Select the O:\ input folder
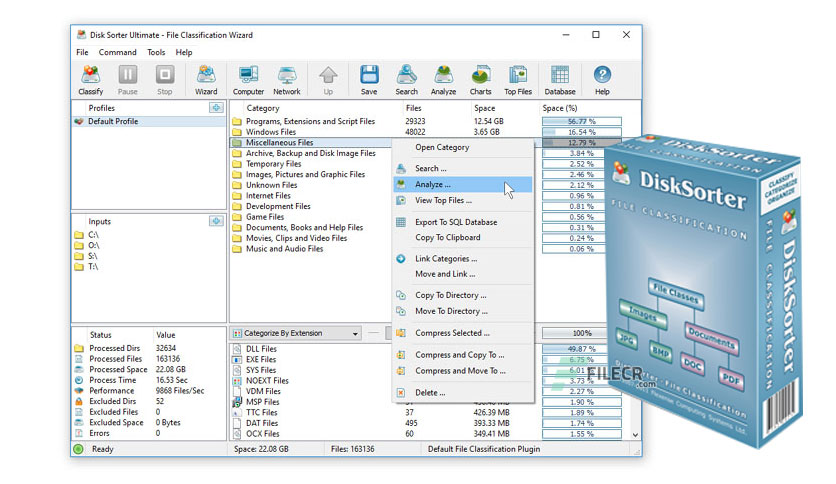Image resolution: width=836 pixels, height=484 pixels. coord(87,245)
